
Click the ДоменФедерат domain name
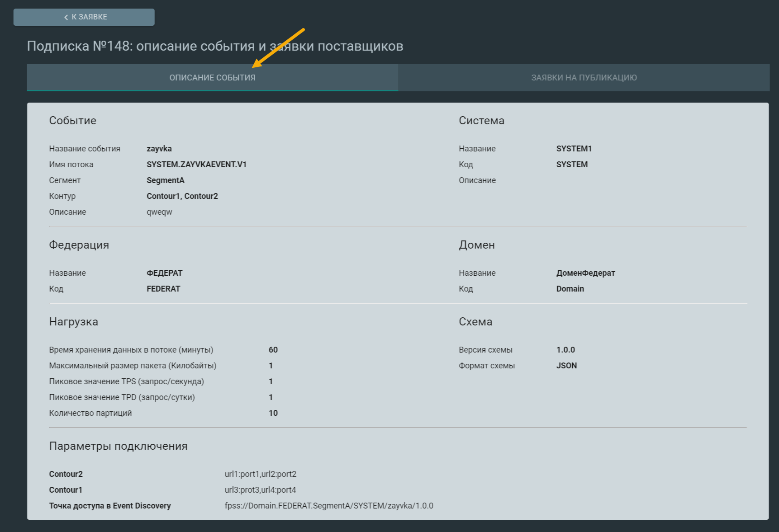(585, 273)
